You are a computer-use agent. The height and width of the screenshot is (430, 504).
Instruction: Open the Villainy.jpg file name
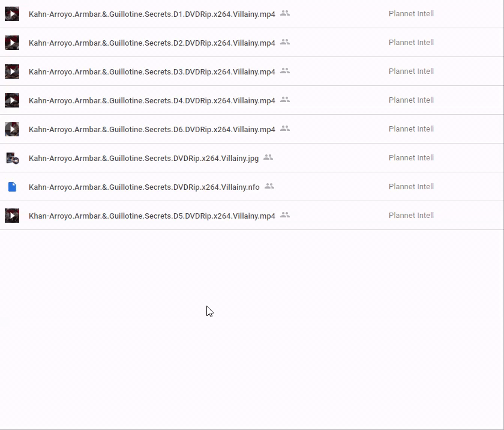[x=143, y=158]
